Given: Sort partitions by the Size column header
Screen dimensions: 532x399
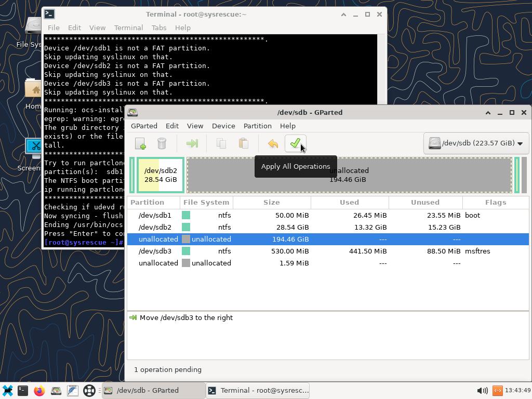Looking at the screenshot, I should (x=271, y=202).
